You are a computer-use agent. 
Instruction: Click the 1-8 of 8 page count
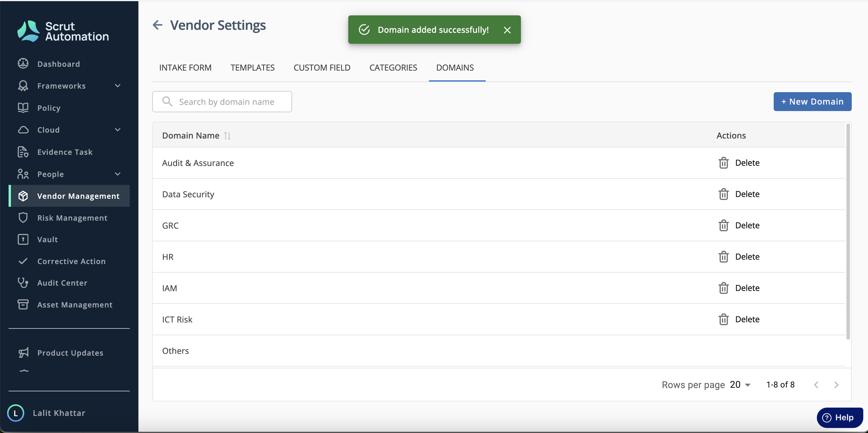coord(780,385)
